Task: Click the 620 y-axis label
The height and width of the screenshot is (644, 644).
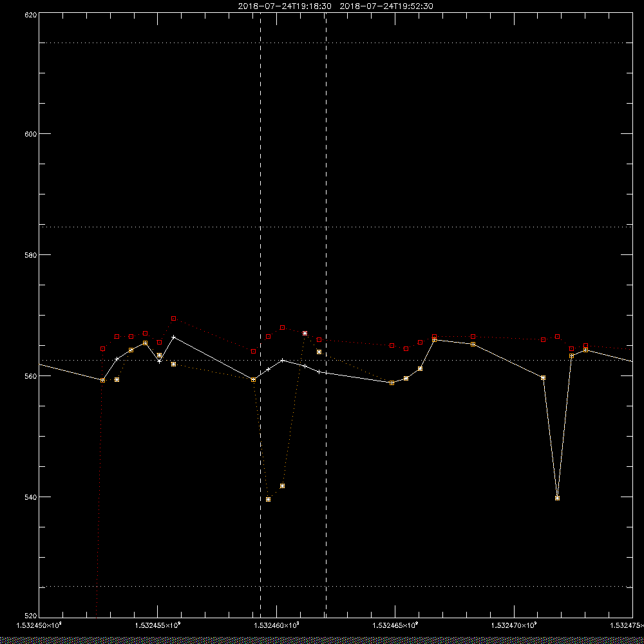Action: tap(31, 15)
